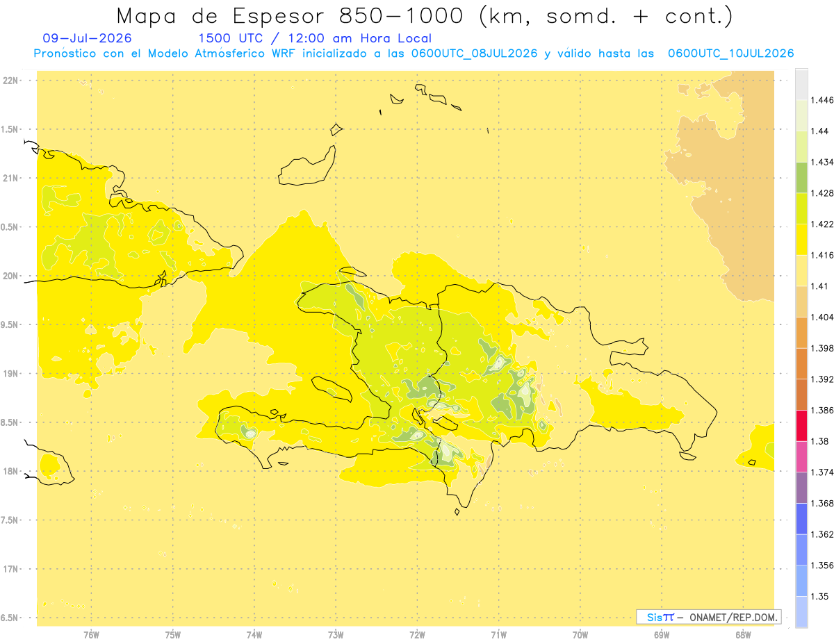Click the 1.35 colorbar value label

click(x=820, y=596)
